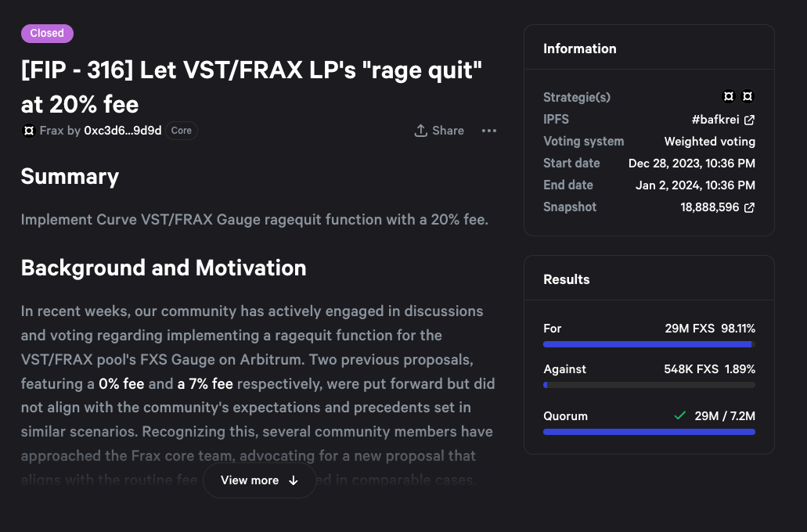The height and width of the screenshot is (532, 807).
Task: Click the Against vote progress bar
Action: tap(649, 385)
